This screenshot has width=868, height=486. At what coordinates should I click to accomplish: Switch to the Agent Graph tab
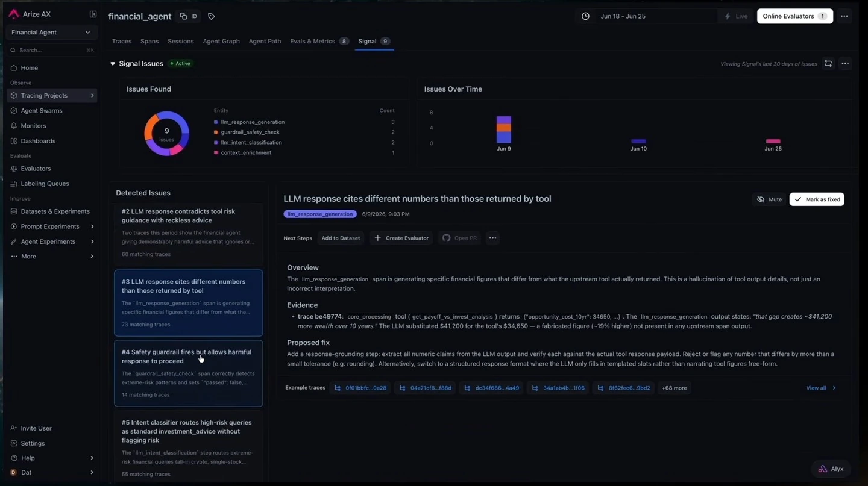tap(221, 41)
